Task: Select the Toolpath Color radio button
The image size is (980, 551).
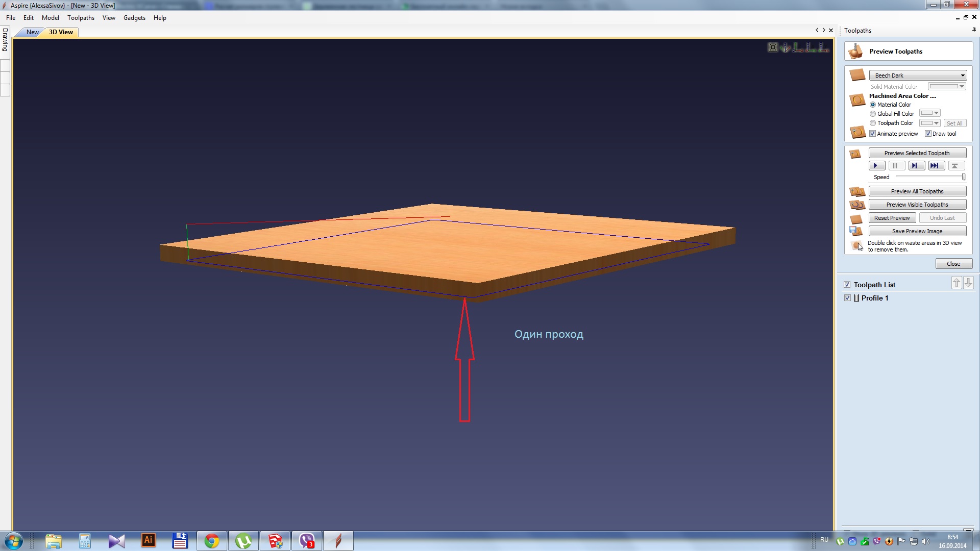Action: 873,123
